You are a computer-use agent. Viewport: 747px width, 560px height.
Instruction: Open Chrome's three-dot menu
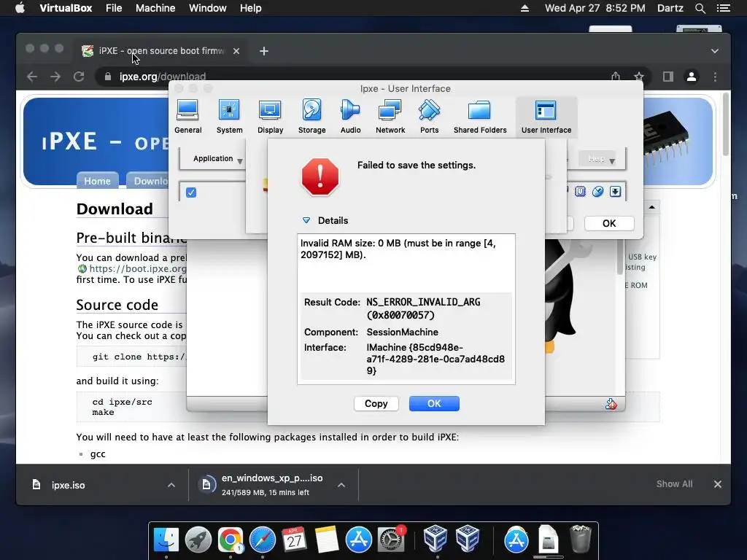pos(715,76)
